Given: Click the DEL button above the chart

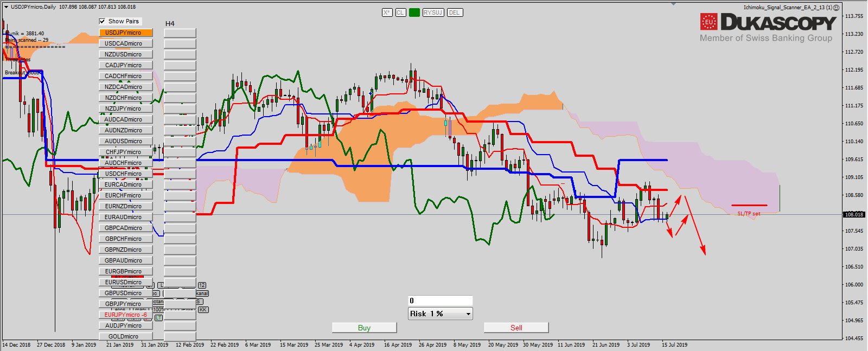Looking at the screenshot, I should click(x=455, y=12).
